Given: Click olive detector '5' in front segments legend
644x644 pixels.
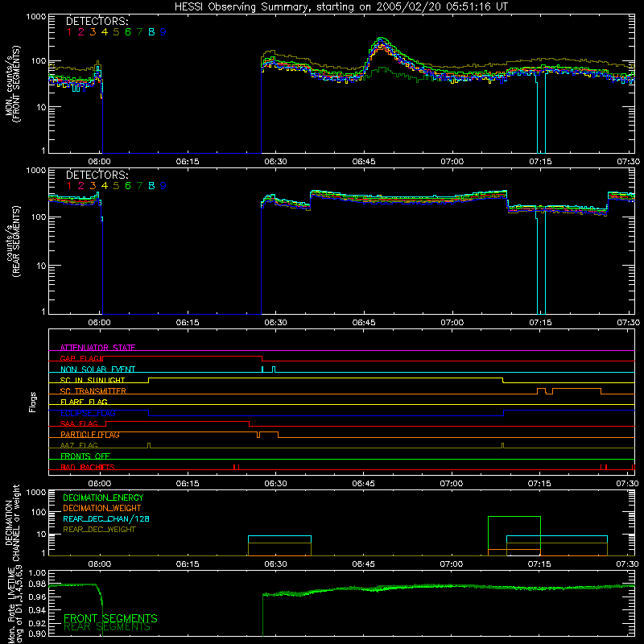Looking at the screenshot, I should 116,32.
